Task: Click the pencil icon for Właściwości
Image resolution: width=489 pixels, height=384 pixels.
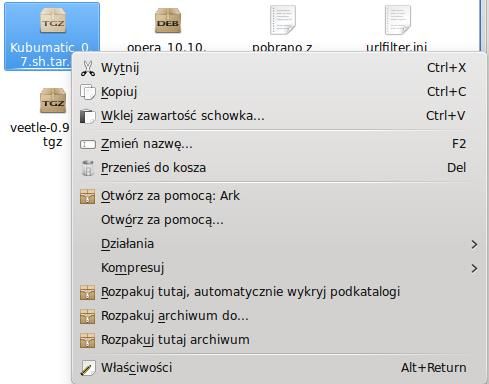Action: (x=88, y=368)
